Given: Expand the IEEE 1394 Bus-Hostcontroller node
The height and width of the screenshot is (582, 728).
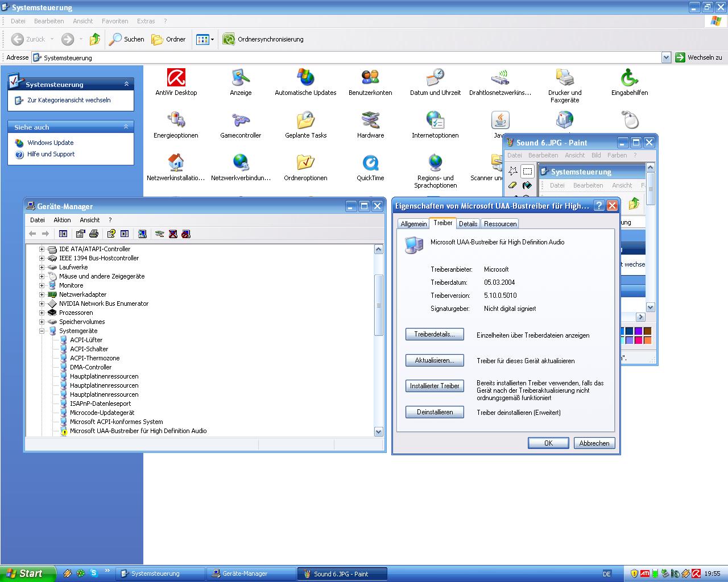Looking at the screenshot, I should pos(42,258).
